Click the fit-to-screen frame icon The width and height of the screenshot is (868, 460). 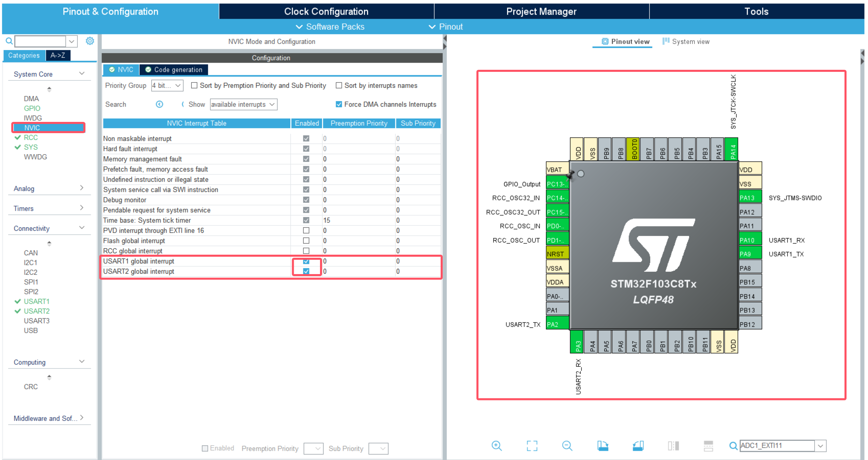click(x=532, y=446)
